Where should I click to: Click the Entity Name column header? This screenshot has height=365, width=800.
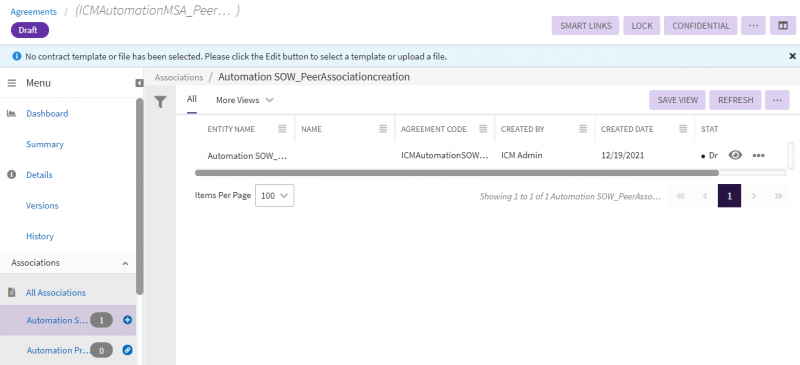231,129
